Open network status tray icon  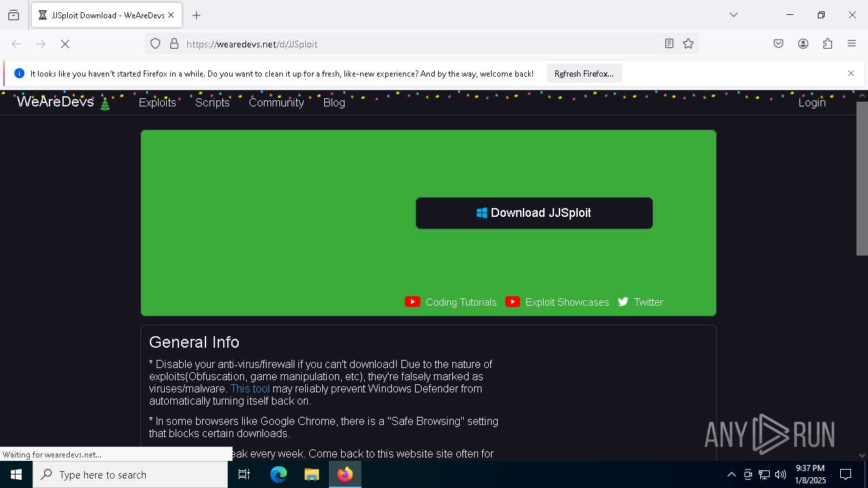764,474
